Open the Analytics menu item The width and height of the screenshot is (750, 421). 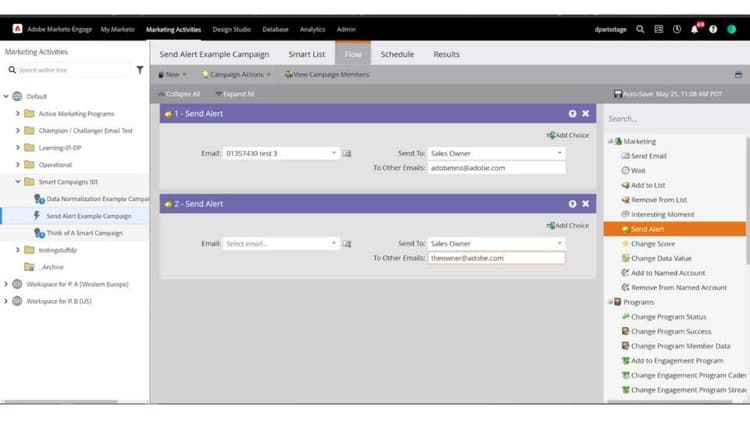coord(312,29)
